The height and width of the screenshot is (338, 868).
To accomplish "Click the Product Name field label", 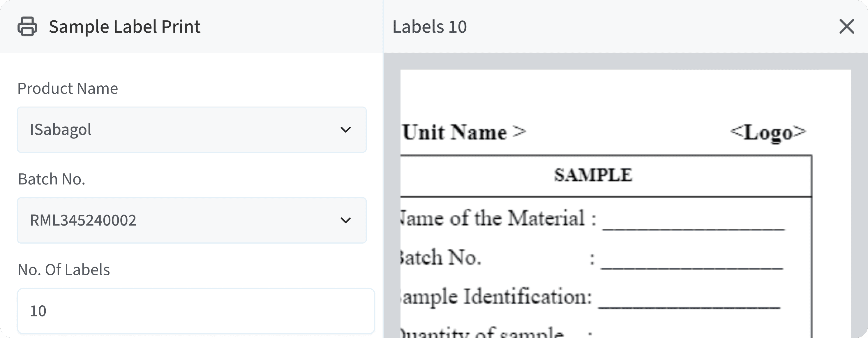I will click(68, 88).
